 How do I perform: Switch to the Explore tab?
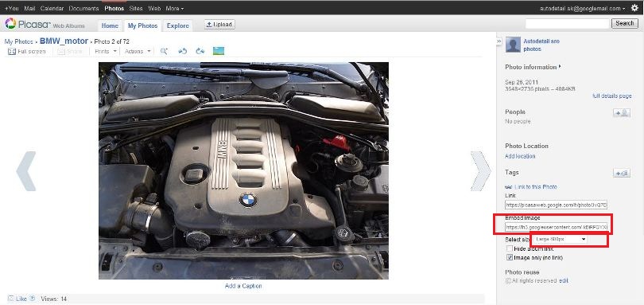[178, 25]
